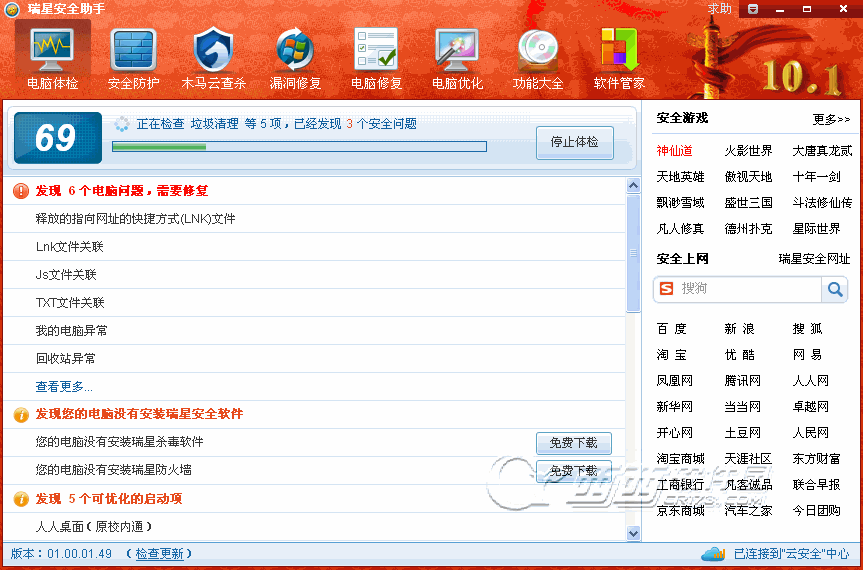Screen dimensions: 863x570
Task: Open the 当当网 site link
Action: [x=742, y=407]
